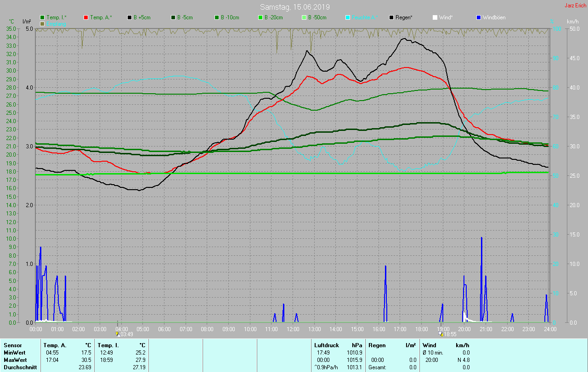Click the B -50cm legend label
The width and height of the screenshot is (588, 372).
317,17
